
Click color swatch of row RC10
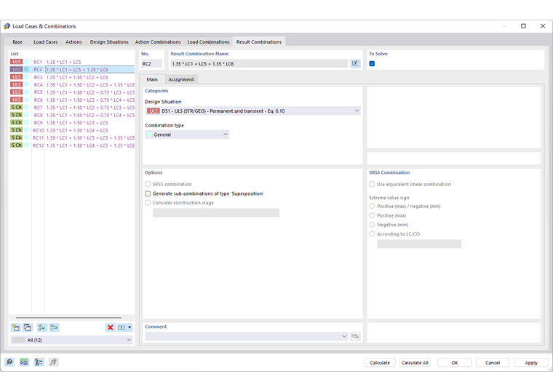tap(26, 130)
